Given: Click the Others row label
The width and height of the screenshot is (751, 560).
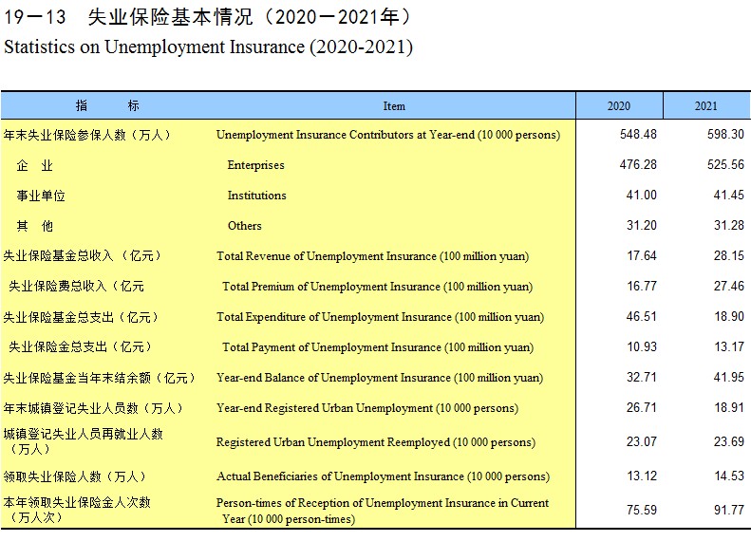Looking at the screenshot, I should pos(245,226).
